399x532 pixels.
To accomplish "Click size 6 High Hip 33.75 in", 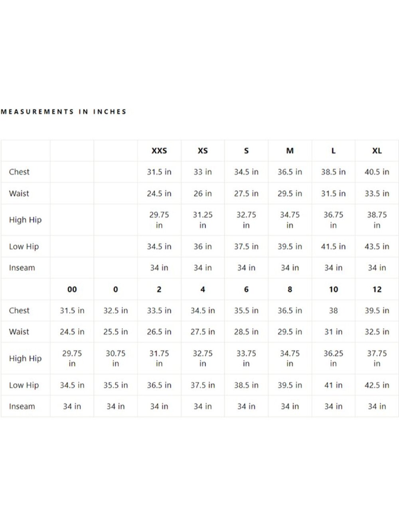I will (246, 358).
